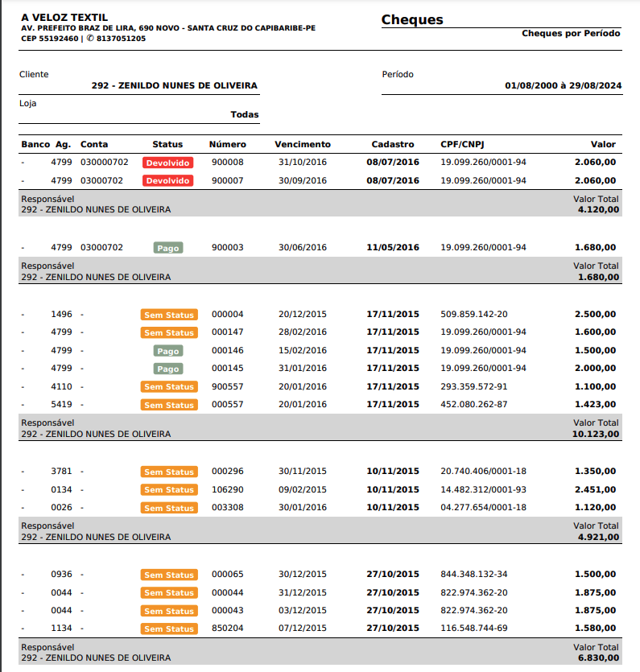Image resolution: width=640 pixels, height=672 pixels.
Task: Click the Período date range value
Action: pyautogui.click(x=563, y=85)
